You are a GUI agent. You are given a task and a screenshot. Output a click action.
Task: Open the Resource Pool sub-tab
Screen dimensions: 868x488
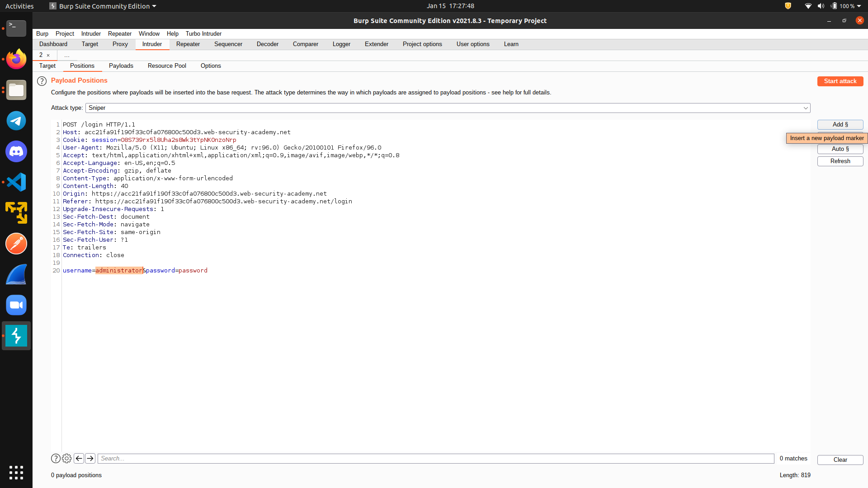click(x=167, y=66)
